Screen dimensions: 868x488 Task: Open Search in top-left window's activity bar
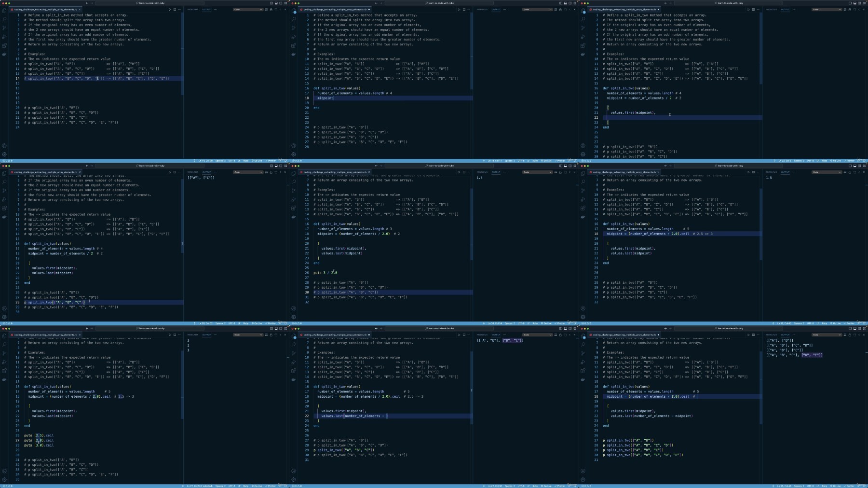[x=4, y=19]
